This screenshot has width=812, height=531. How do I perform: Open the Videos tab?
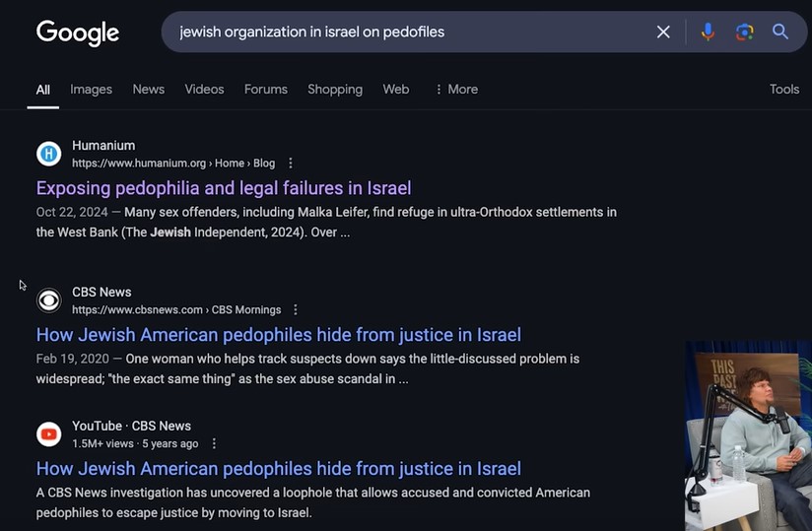[205, 90]
